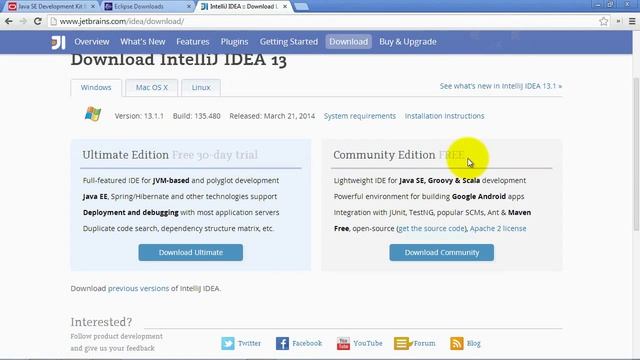
Task: Click the Forum icon
Action: click(x=402, y=343)
